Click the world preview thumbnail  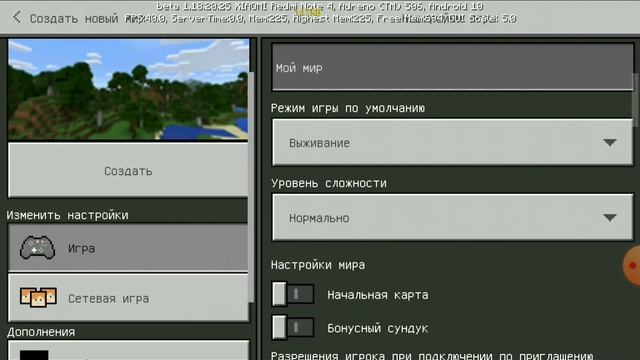point(128,90)
